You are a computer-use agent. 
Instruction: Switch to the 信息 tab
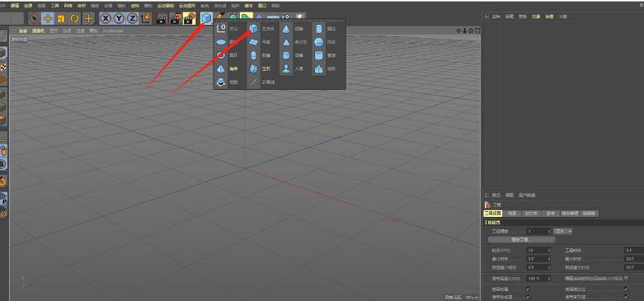(512, 214)
